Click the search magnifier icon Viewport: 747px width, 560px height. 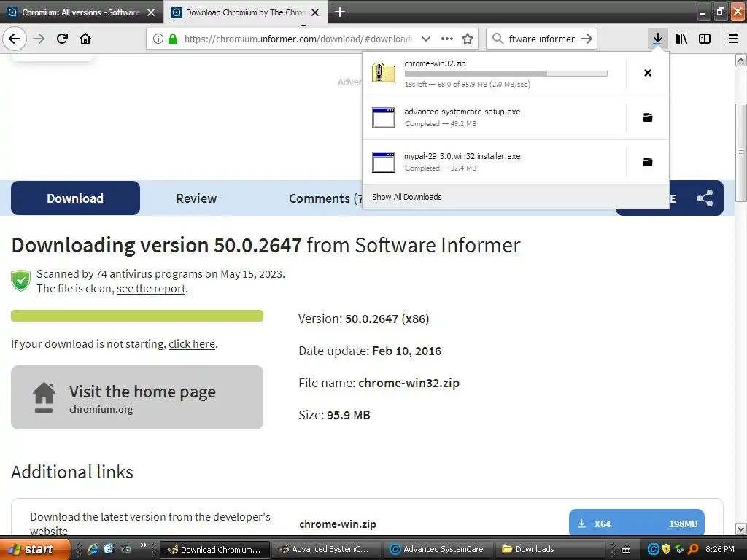click(498, 39)
